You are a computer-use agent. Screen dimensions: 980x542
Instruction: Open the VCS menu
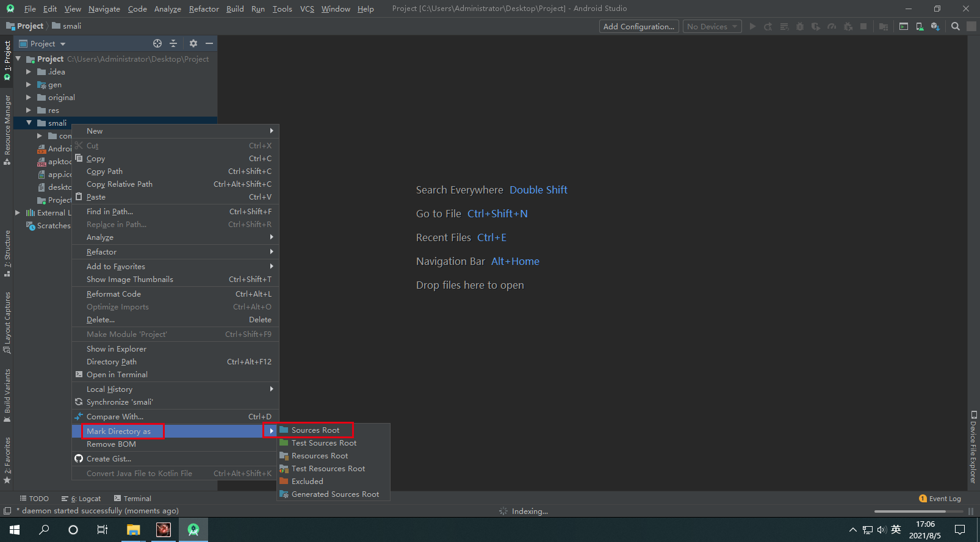[307, 9]
